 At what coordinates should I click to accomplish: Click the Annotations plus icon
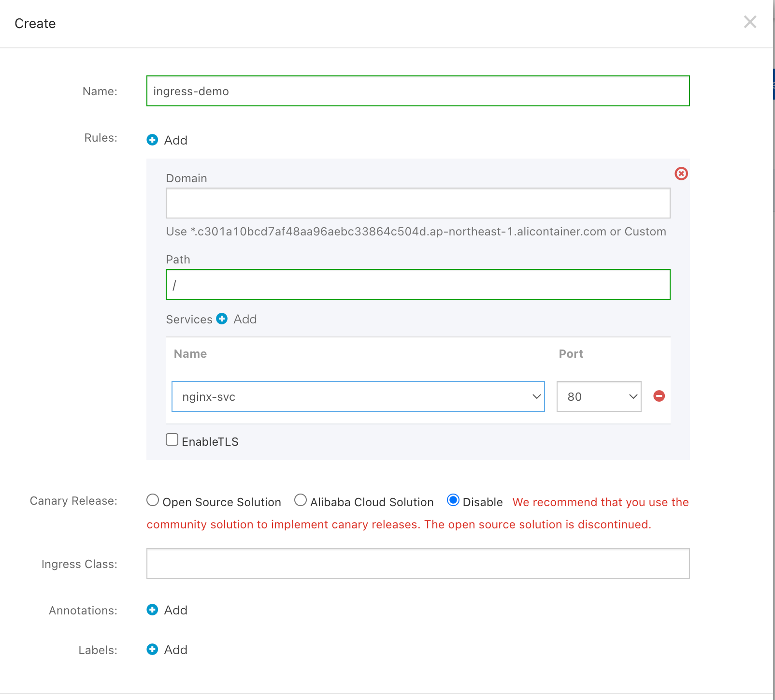152,610
